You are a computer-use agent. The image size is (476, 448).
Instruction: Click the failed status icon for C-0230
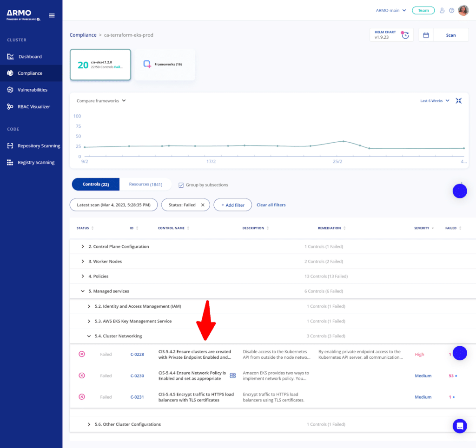coord(82,376)
